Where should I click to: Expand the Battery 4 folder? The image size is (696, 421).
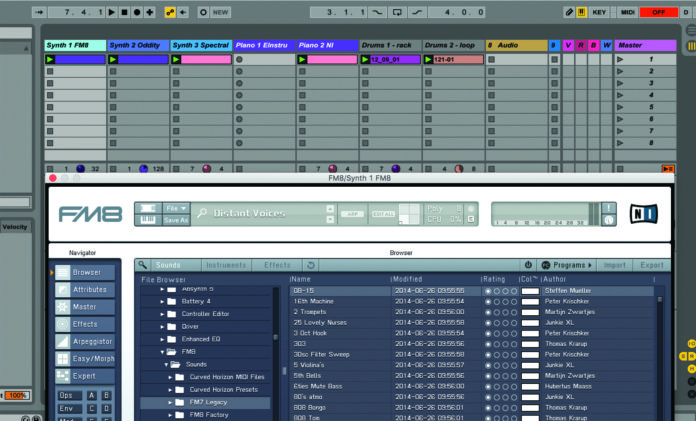(162, 302)
